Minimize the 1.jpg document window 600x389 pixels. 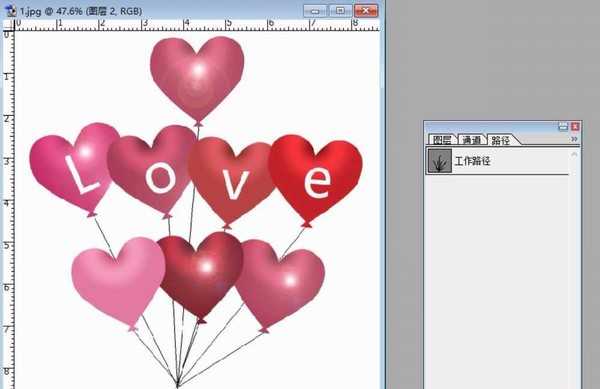pos(315,11)
